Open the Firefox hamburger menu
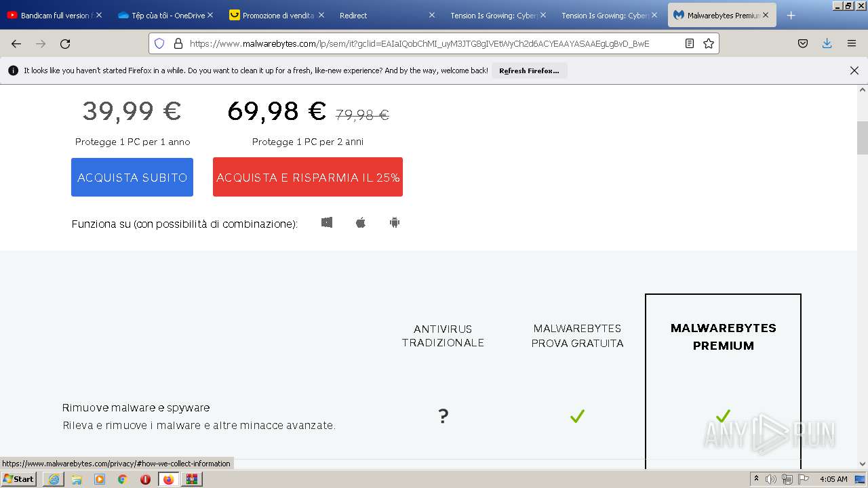 pos(852,43)
